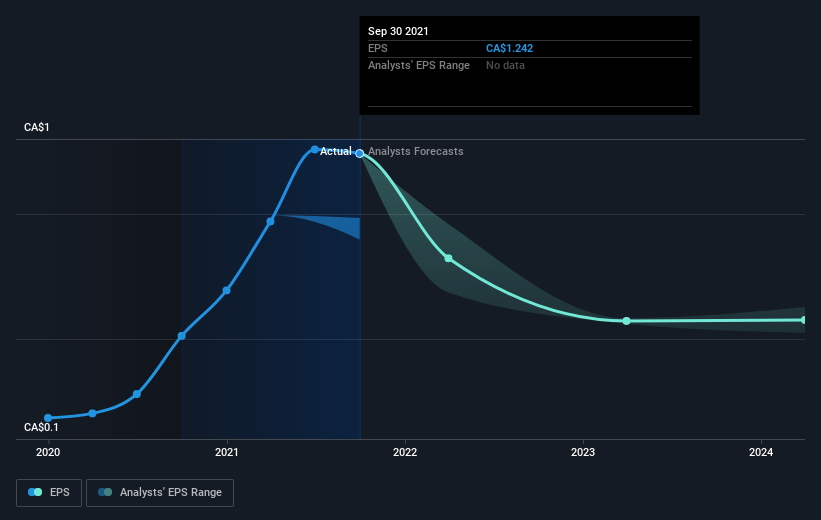Click the CA$1.242 EPS value in tooltip
Viewport: 821px width, 520px height.
point(517,48)
